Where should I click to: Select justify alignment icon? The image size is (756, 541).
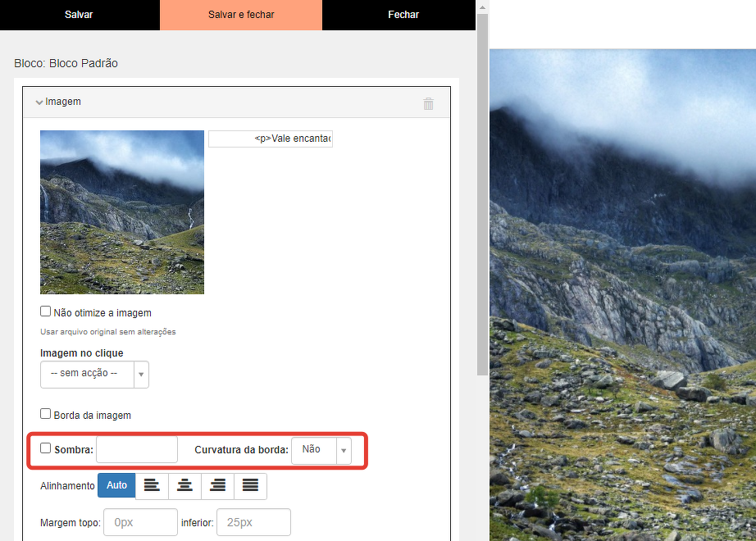coord(250,486)
